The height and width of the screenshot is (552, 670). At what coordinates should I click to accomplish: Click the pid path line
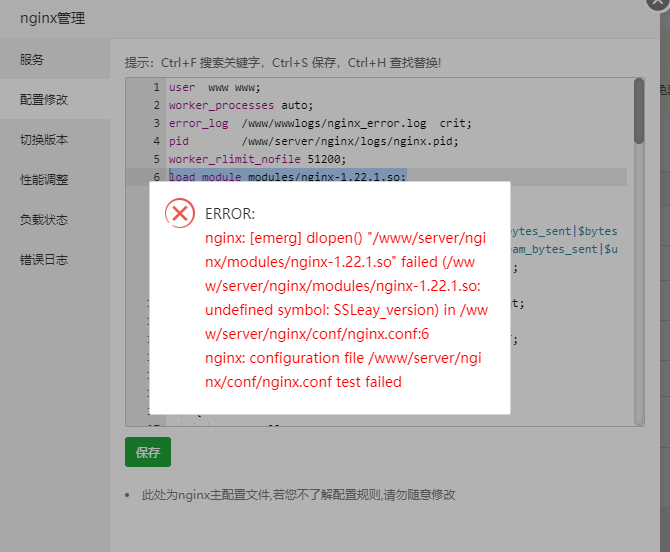coord(313,141)
